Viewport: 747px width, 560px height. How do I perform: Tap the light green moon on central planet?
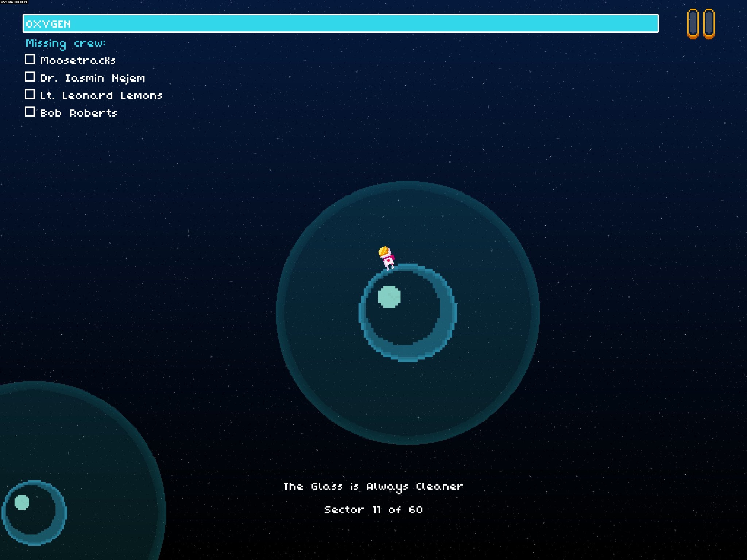[389, 297]
